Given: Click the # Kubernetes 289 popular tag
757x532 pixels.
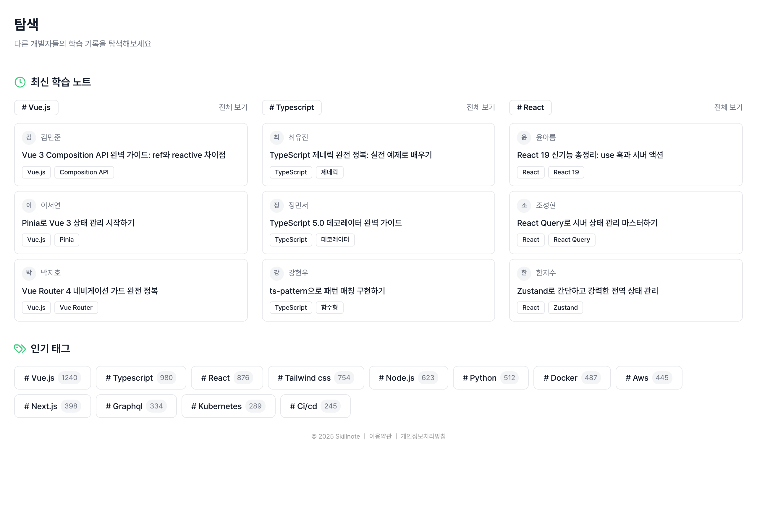Looking at the screenshot, I should (228, 406).
